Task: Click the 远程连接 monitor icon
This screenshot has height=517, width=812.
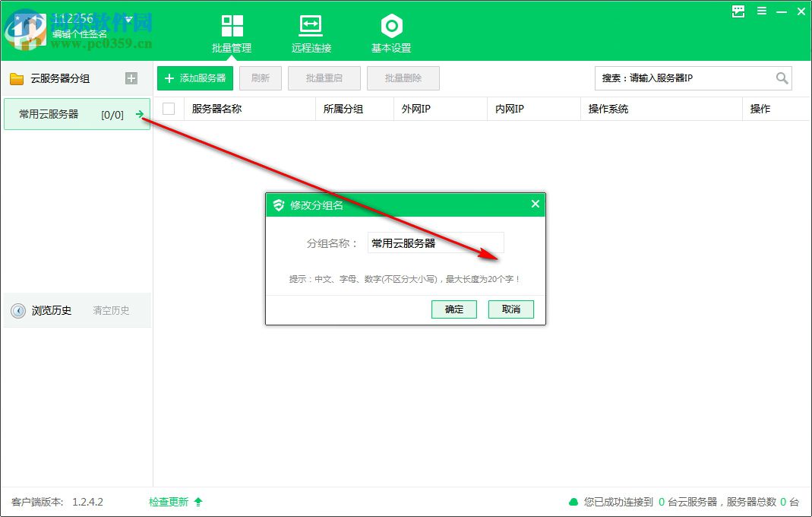Action: click(x=311, y=25)
